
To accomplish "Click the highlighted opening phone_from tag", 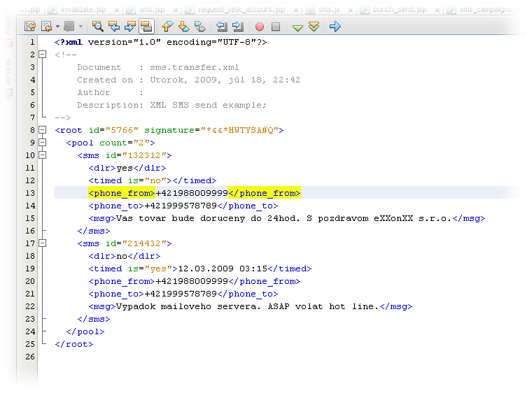I will pyautogui.click(x=122, y=193).
